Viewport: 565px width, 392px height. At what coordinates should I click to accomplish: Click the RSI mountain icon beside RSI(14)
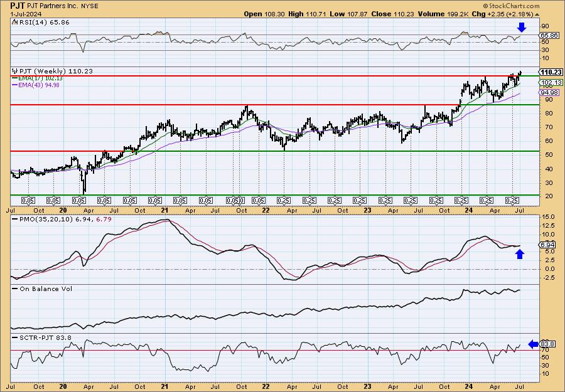click(x=14, y=23)
